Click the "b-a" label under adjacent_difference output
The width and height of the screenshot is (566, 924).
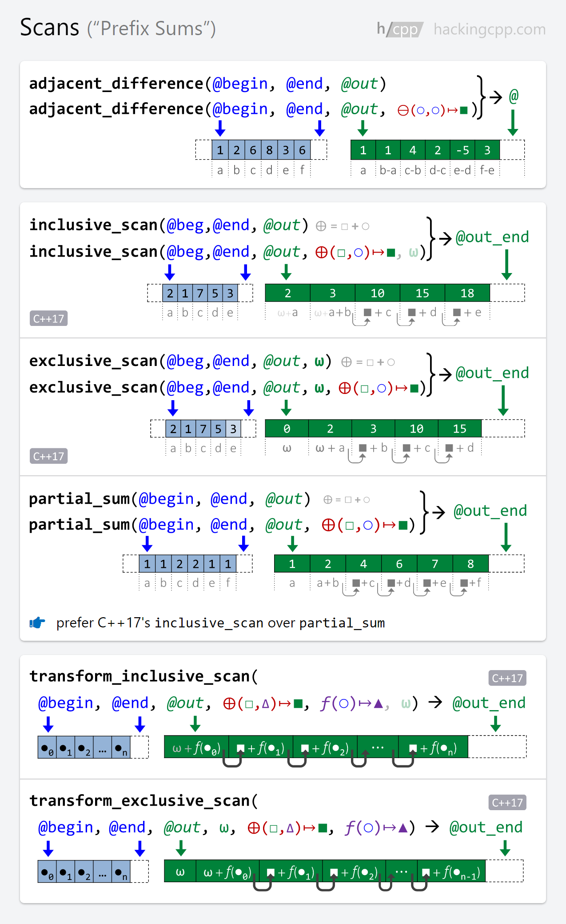[x=388, y=170]
